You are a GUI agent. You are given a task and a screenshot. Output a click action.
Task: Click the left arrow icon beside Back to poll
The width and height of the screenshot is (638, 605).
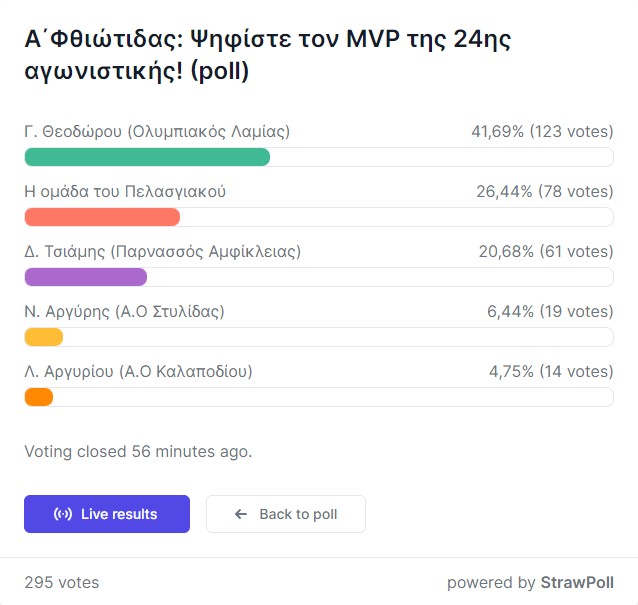241,514
